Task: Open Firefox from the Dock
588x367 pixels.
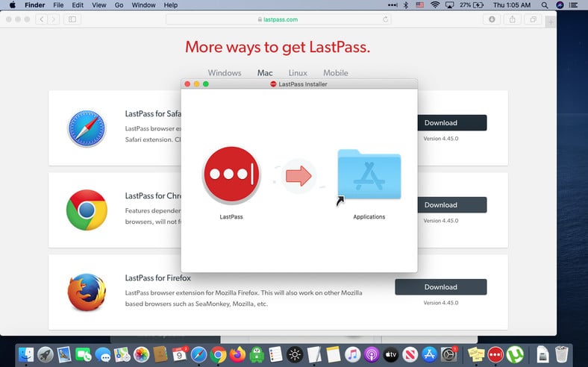Action: [237, 354]
